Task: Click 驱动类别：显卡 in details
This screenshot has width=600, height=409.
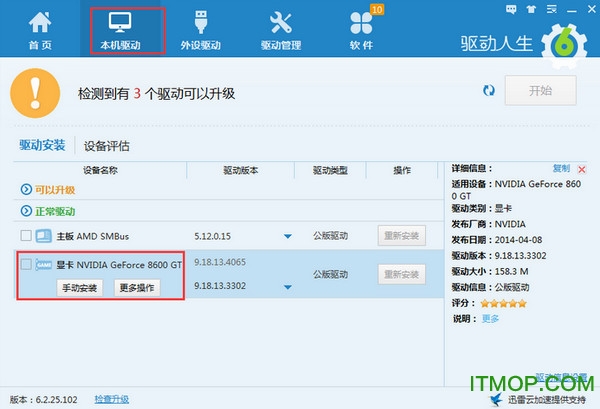Action: [x=481, y=209]
